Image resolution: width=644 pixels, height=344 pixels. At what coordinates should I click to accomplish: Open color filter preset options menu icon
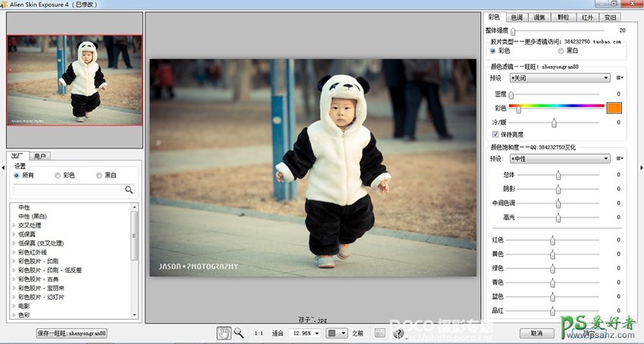[620, 78]
